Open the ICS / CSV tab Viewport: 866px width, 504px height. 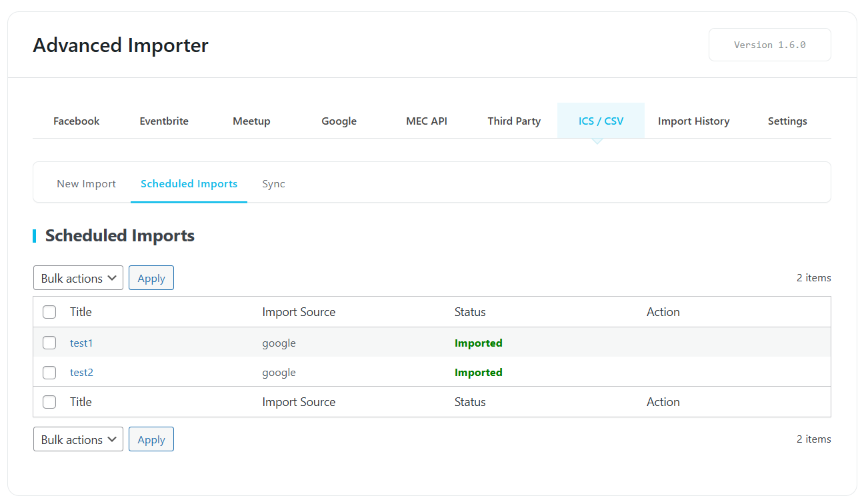click(x=601, y=121)
